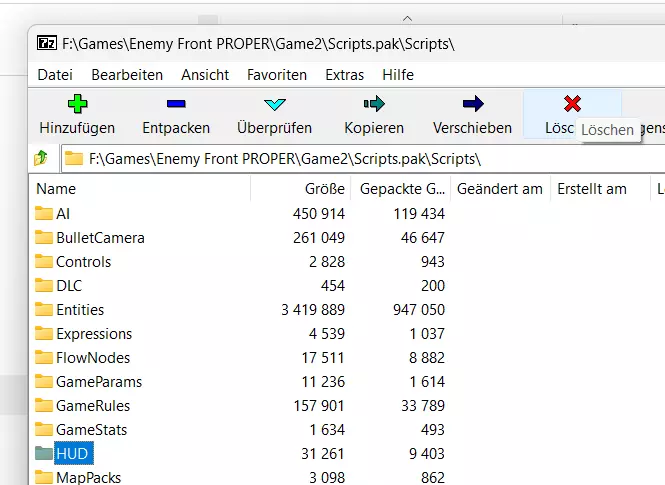
Task: Select the GameStats folder name
Action: pyautogui.click(x=92, y=430)
